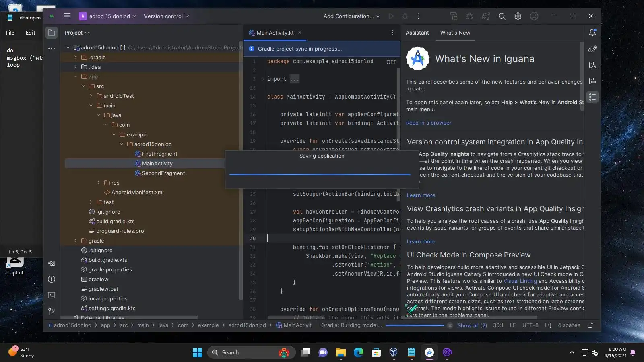
Task: Open the Version control dropdown
Action: 166,16
